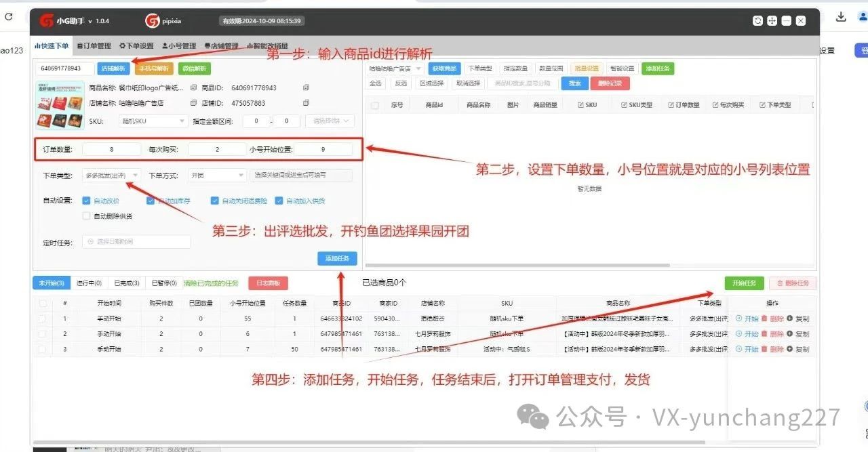Viewport: 868px width, 452px height.
Task: Click the 开始 icon for task row 1
Action: 738,319
